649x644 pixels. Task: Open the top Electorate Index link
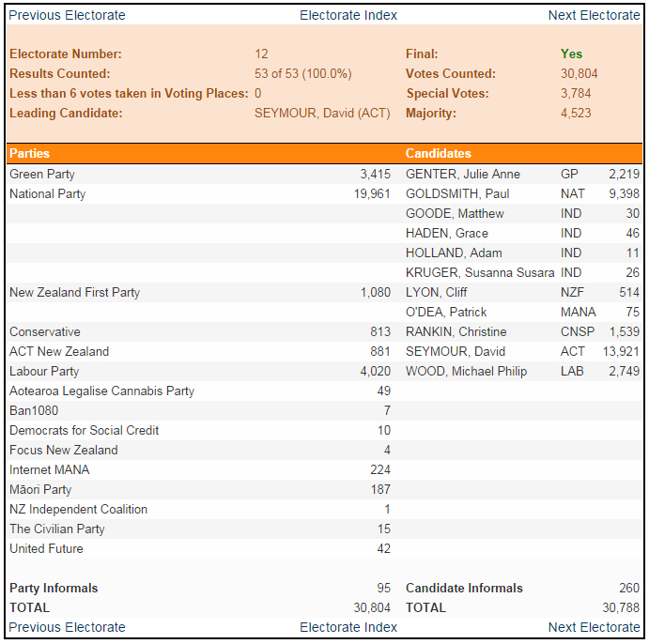click(x=348, y=15)
